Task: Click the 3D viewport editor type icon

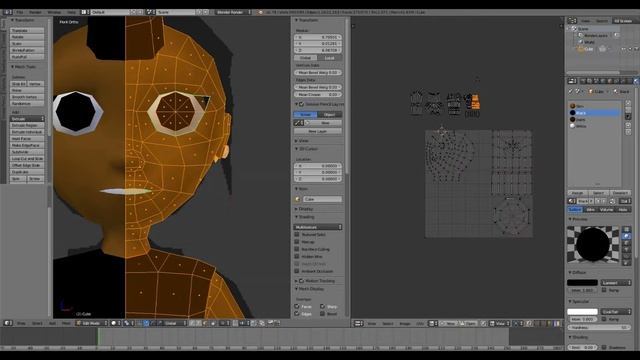Action: (x=8, y=323)
